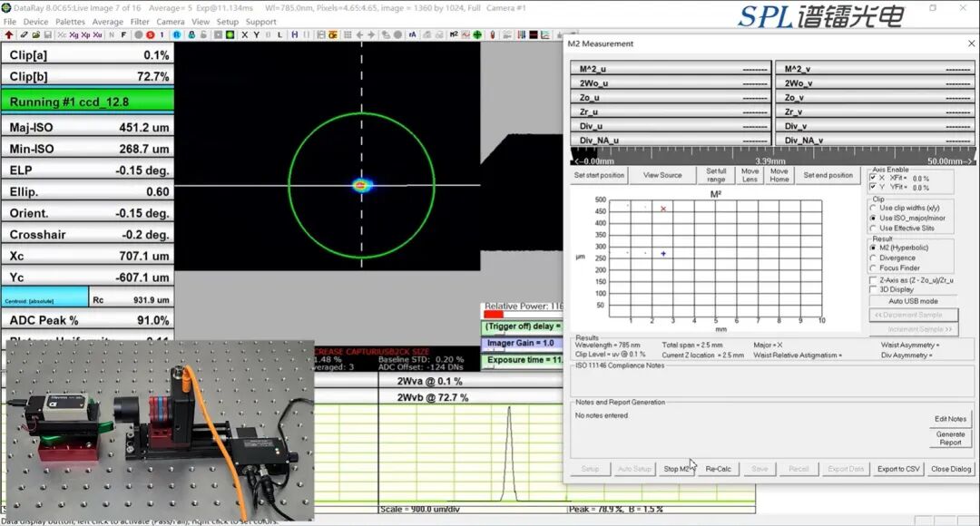This screenshot has height=526, width=980.
Task: Select 'Use clip widths (x/y)' radio option
Action: [873, 208]
